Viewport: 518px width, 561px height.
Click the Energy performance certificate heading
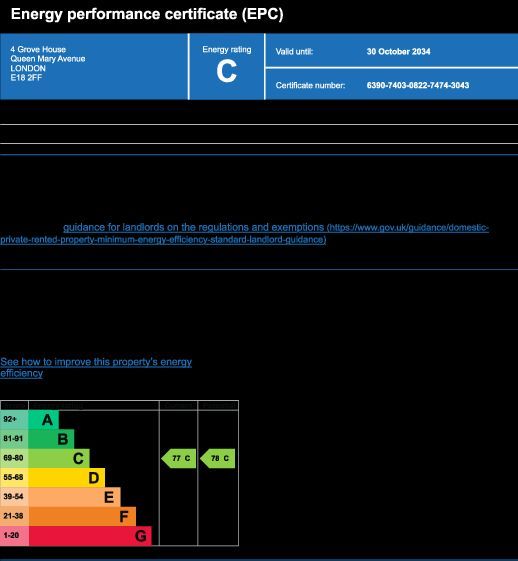(x=147, y=14)
